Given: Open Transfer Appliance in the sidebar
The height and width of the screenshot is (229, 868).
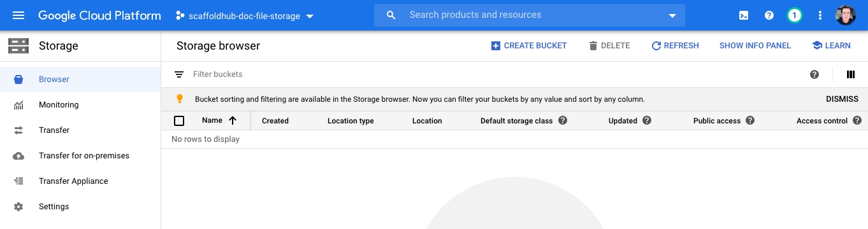Looking at the screenshot, I should click(x=80, y=181).
